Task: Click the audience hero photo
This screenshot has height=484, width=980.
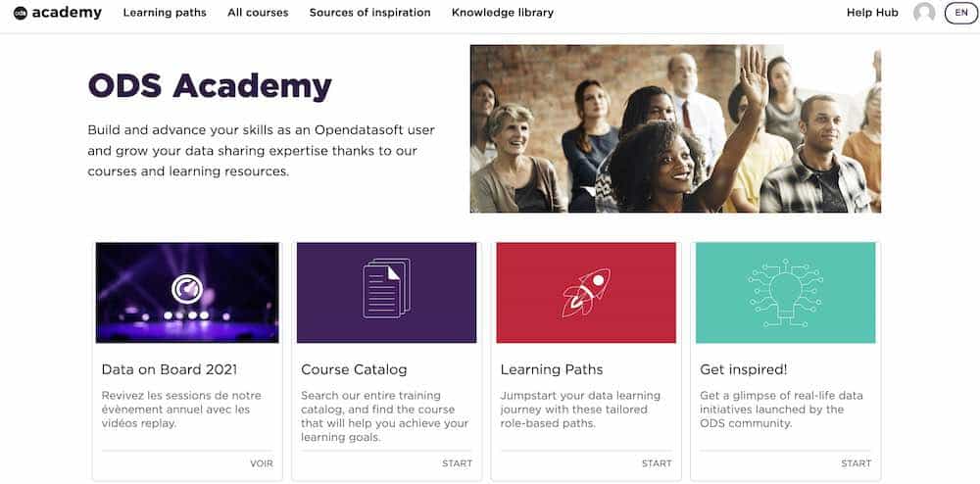Action: pos(675,128)
